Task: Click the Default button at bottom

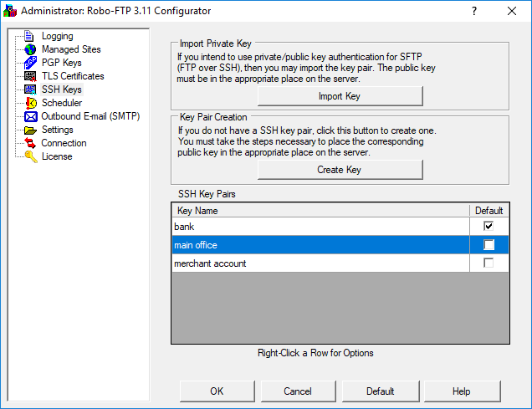Action: click(x=381, y=391)
